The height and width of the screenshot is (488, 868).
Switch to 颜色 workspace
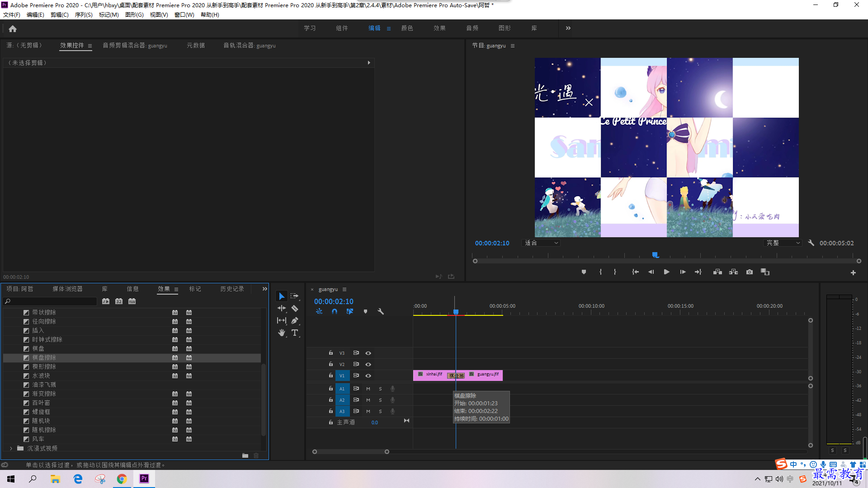pos(407,28)
